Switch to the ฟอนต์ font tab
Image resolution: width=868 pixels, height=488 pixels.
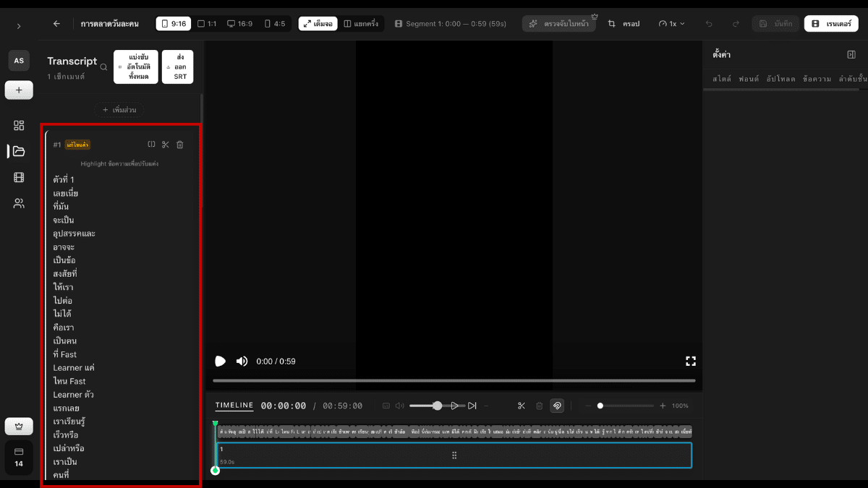(748, 79)
